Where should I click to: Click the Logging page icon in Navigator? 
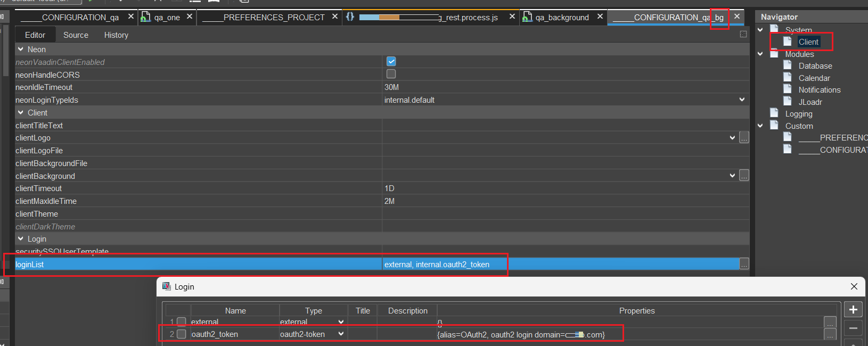click(774, 113)
